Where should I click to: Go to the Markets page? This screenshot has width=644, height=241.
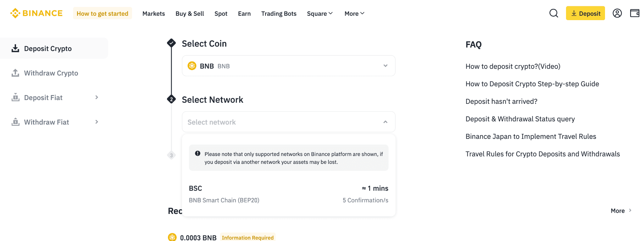[x=153, y=14]
